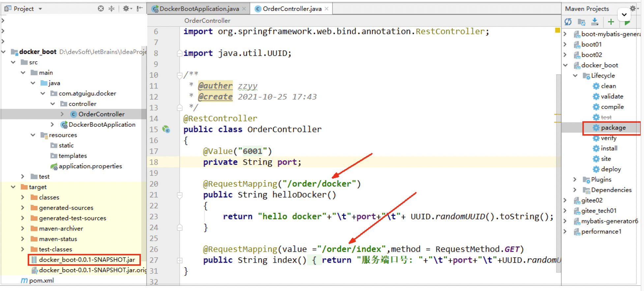
Task: Toggle code folding at line 21
Action: [x=180, y=195]
